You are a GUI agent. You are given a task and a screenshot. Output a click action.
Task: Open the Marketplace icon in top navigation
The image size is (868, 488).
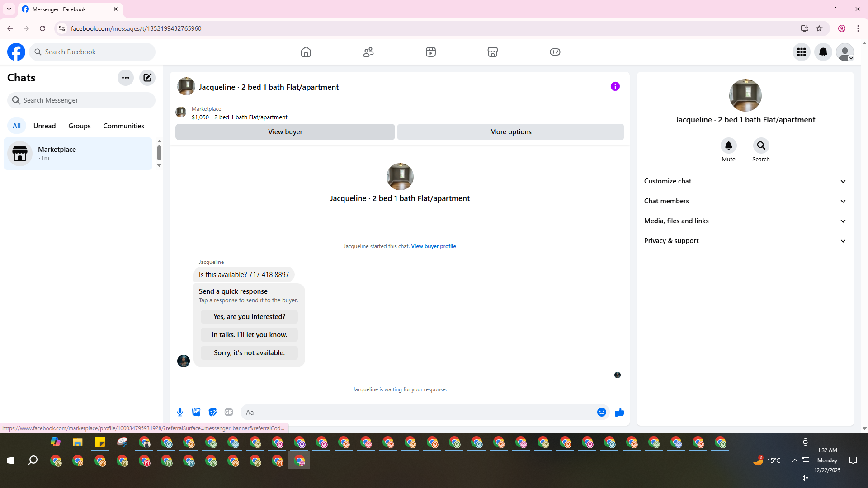coord(493,52)
